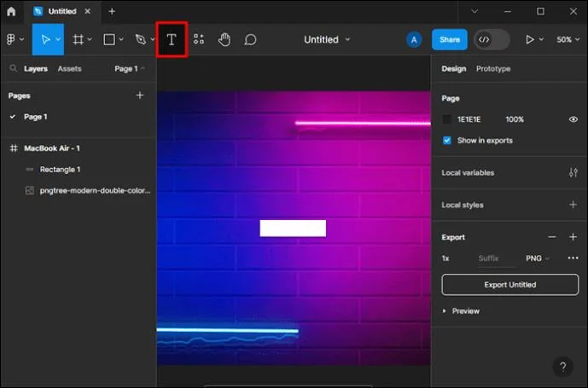Screen dimensions: 588x388
Task: Uncheck Show in exports checkbox
Action: point(446,140)
